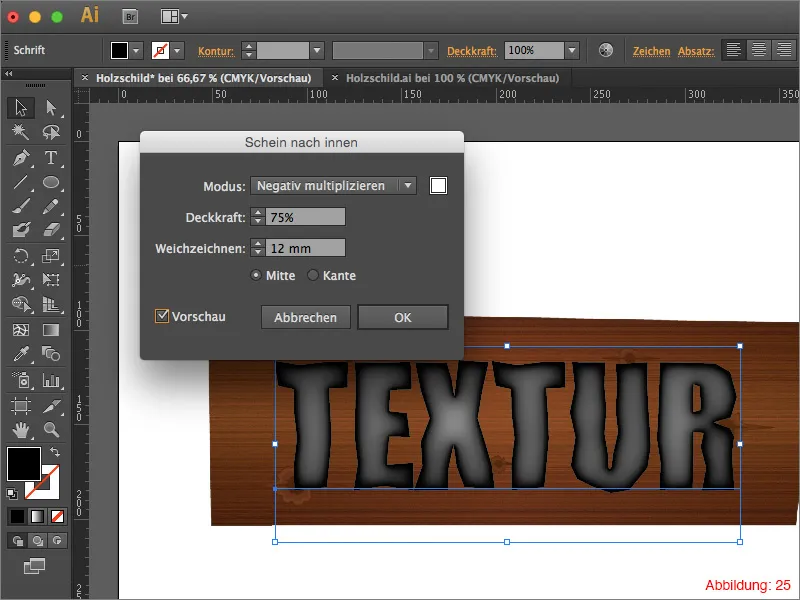The width and height of the screenshot is (800, 600).
Task: Select the Lasso tool
Action: pos(51,132)
